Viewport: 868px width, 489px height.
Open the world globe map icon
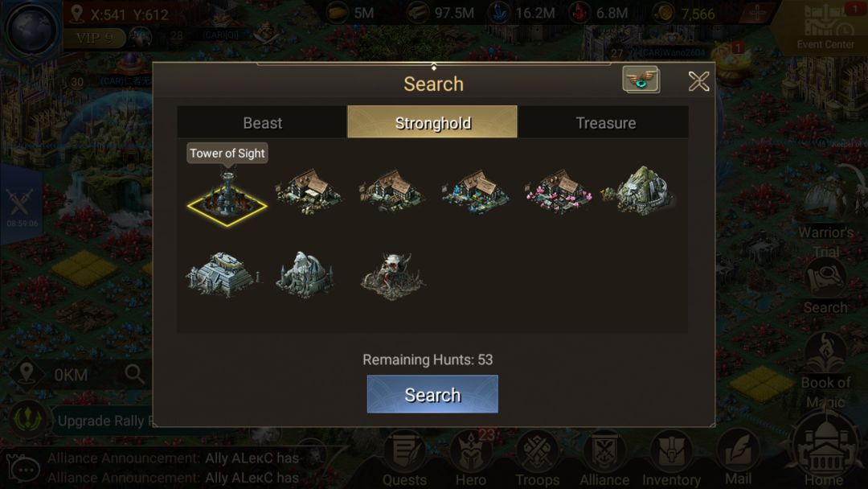(31, 30)
